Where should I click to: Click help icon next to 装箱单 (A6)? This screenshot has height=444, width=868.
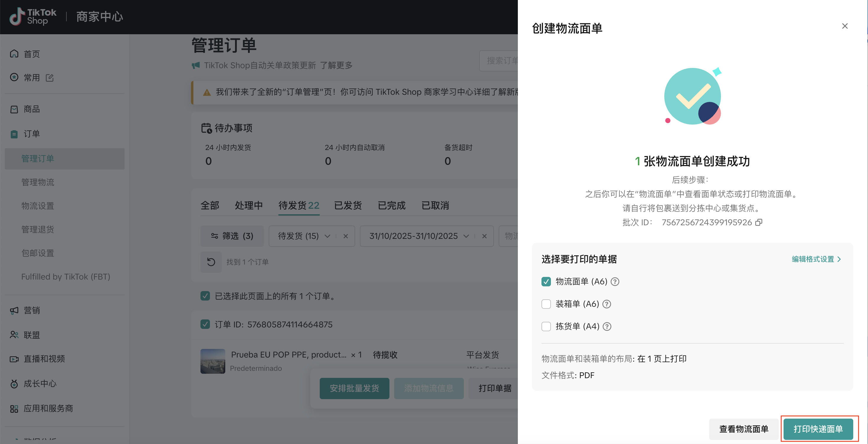click(606, 304)
